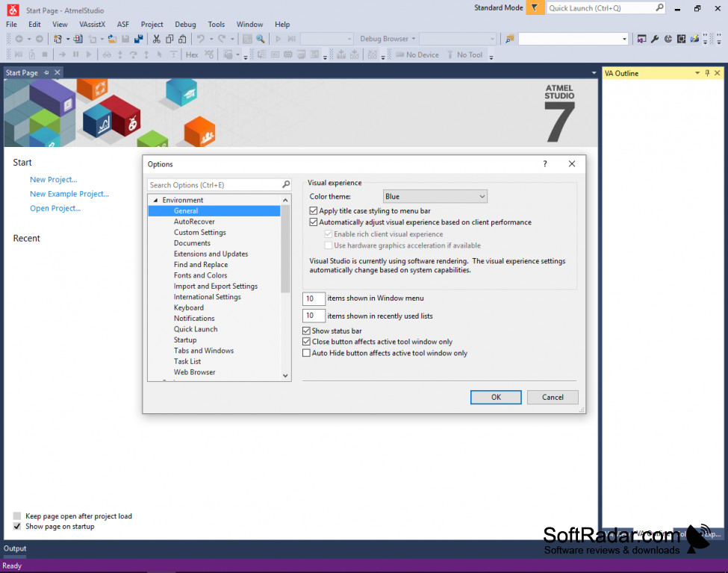Click the Quick Launch magnifier icon
728x573 pixels.
click(x=659, y=8)
